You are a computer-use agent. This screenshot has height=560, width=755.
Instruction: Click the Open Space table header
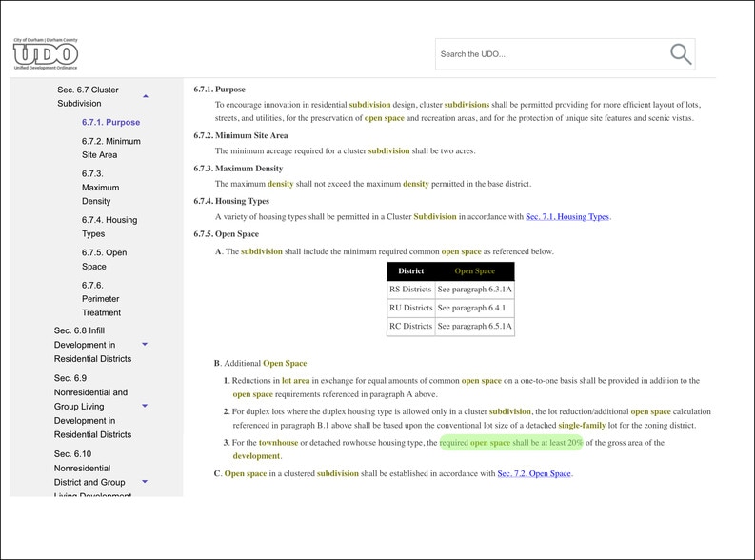click(x=474, y=271)
